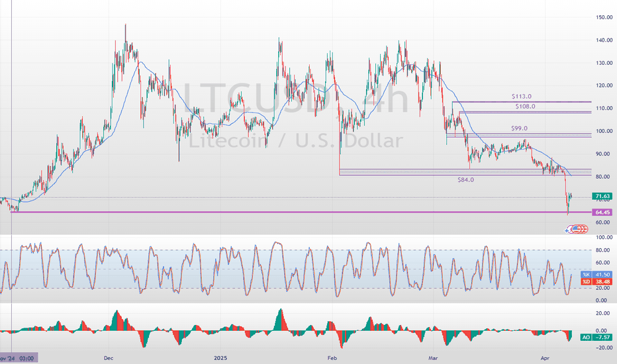Click 80.00 on the stochastic pane axis

tap(604, 250)
